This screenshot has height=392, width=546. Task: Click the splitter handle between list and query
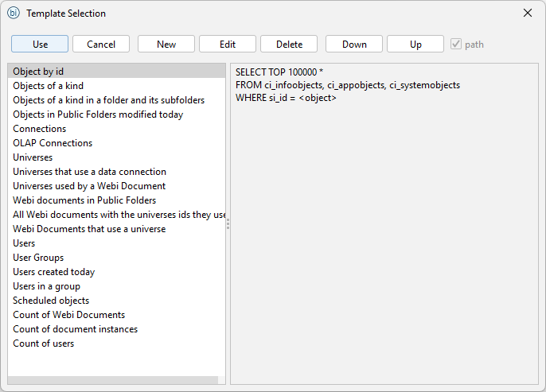[x=228, y=223]
